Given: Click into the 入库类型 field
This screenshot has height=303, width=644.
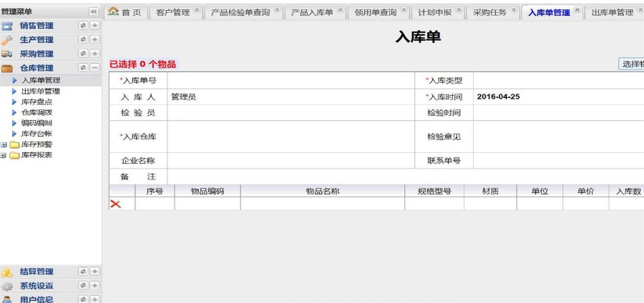Looking at the screenshot, I should coord(559,80).
